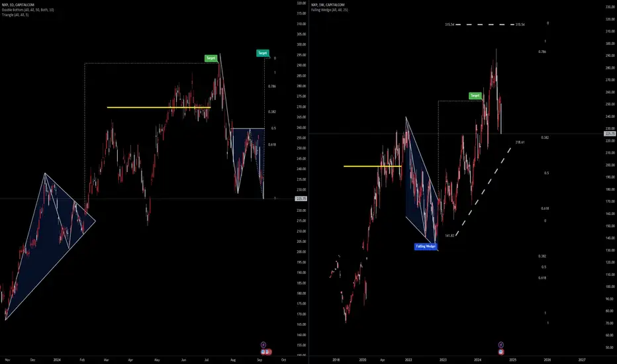
Task: Click the Falling Wedge indicator legend on weekly chart
Action: click(x=330, y=10)
